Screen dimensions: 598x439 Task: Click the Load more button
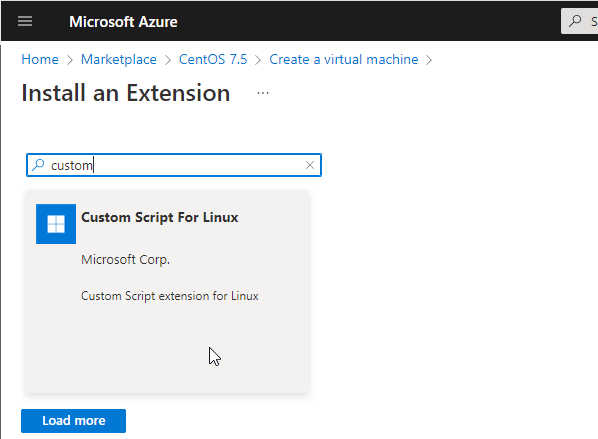point(74,421)
